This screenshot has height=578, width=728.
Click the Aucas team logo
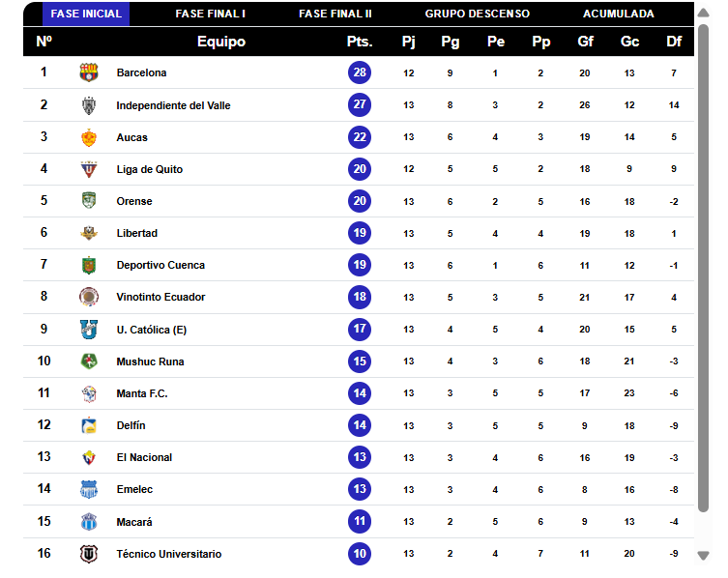point(89,137)
